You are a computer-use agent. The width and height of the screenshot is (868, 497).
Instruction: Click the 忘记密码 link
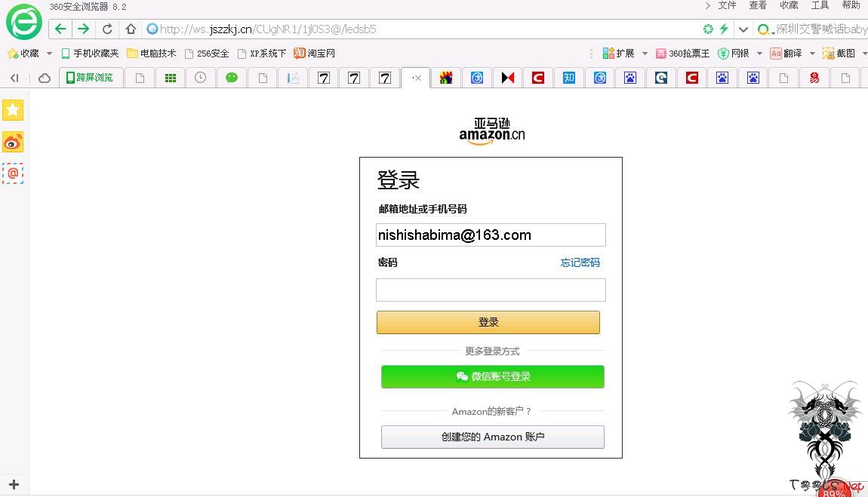(x=580, y=262)
